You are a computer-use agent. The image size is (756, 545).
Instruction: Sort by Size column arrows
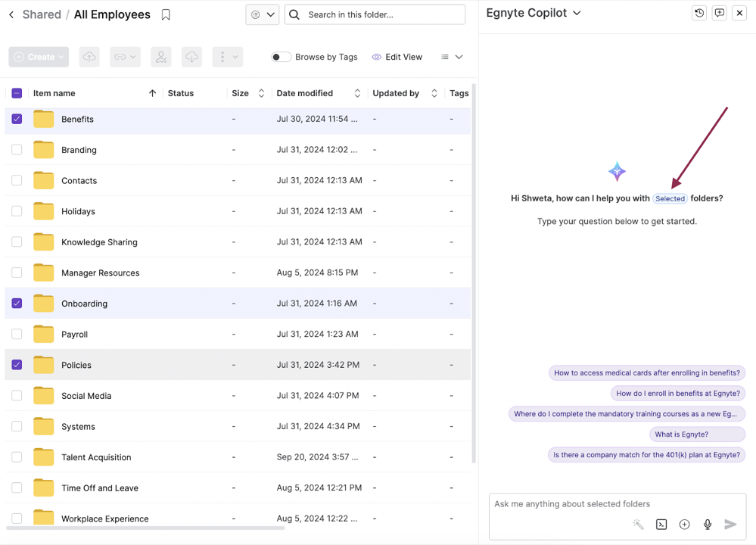click(x=261, y=93)
